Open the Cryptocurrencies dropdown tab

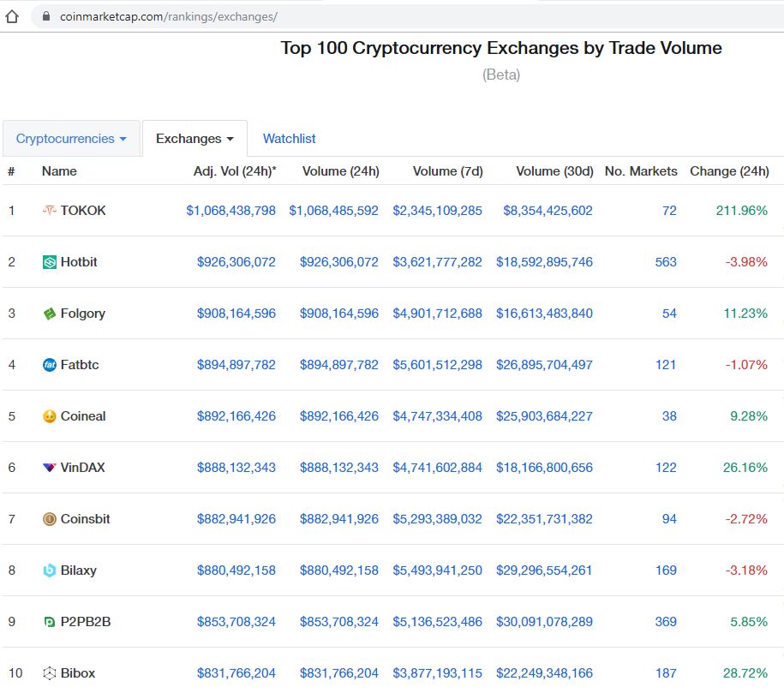tap(71, 139)
